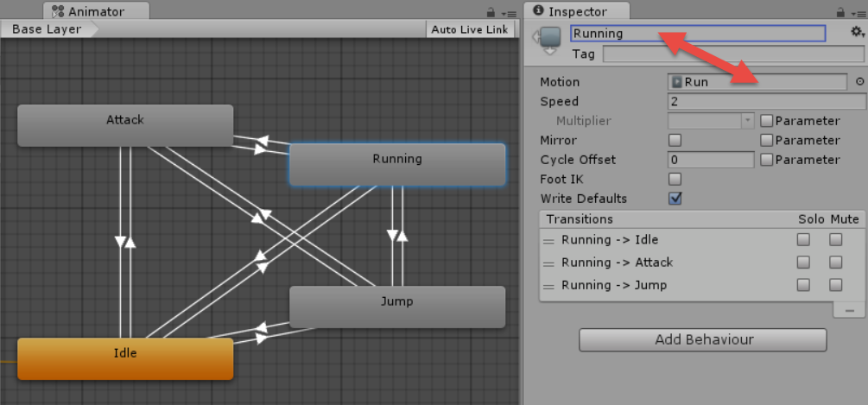Click the Speed value field

point(757,101)
